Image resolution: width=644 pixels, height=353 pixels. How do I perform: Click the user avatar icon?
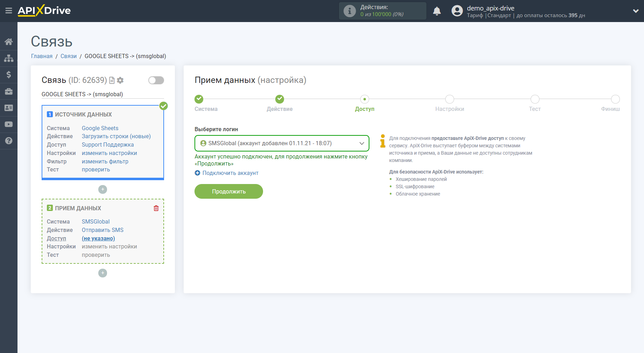(457, 11)
